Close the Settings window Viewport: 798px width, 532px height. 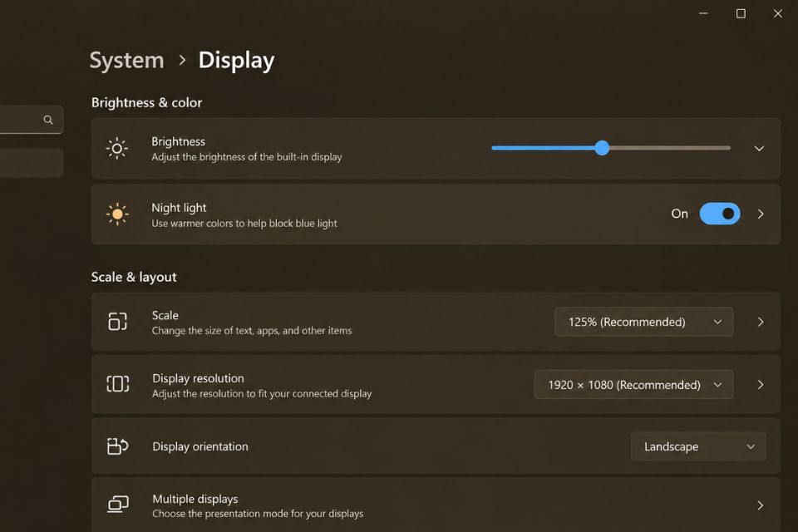coord(778,13)
